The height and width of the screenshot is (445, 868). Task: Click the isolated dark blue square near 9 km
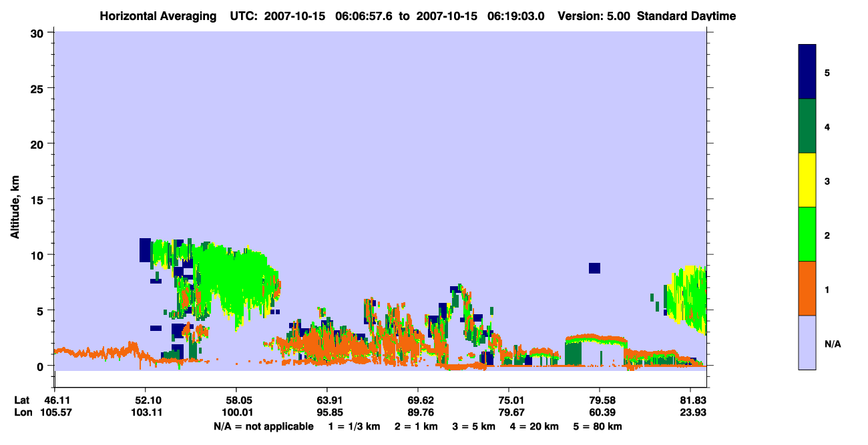point(594,268)
